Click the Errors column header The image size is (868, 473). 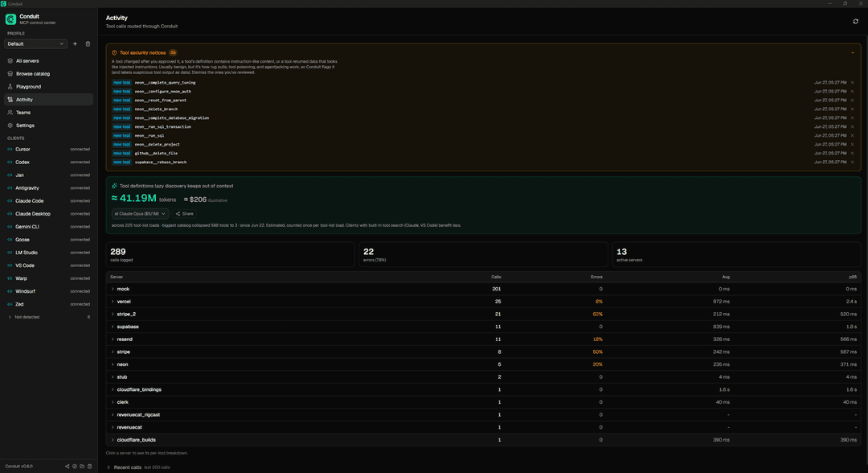tap(596, 277)
